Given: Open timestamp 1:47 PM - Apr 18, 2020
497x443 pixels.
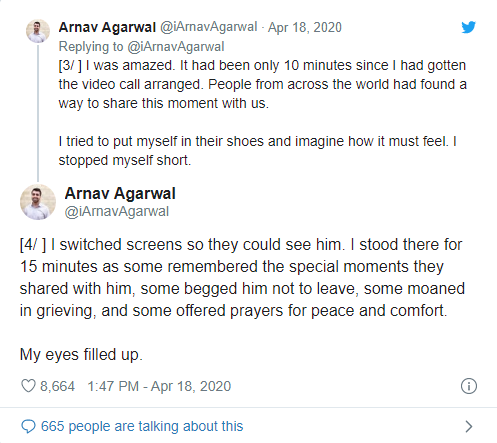Looking at the screenshot, I should point(159,386).
